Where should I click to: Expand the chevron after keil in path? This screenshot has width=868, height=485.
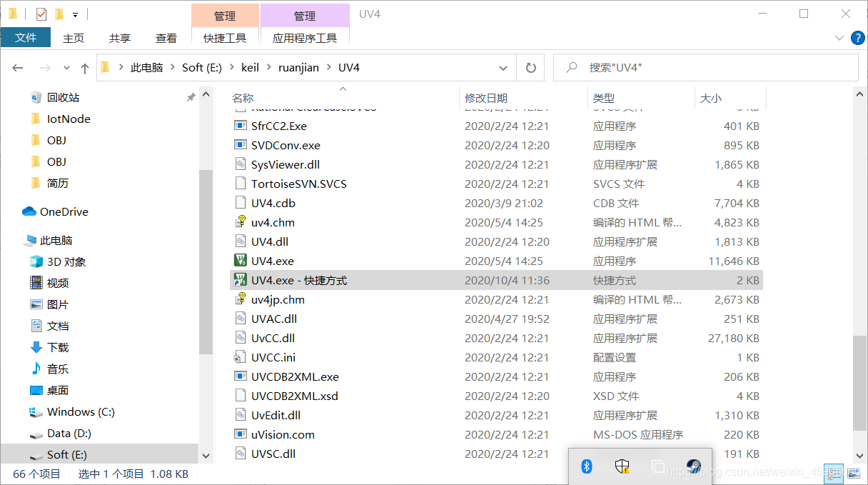[269, 68]
